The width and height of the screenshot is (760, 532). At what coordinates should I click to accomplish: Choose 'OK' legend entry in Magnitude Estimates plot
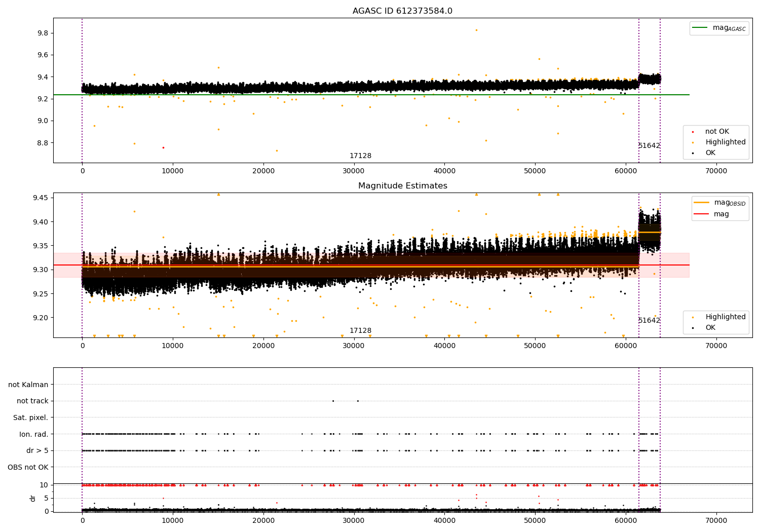(704, 328)
